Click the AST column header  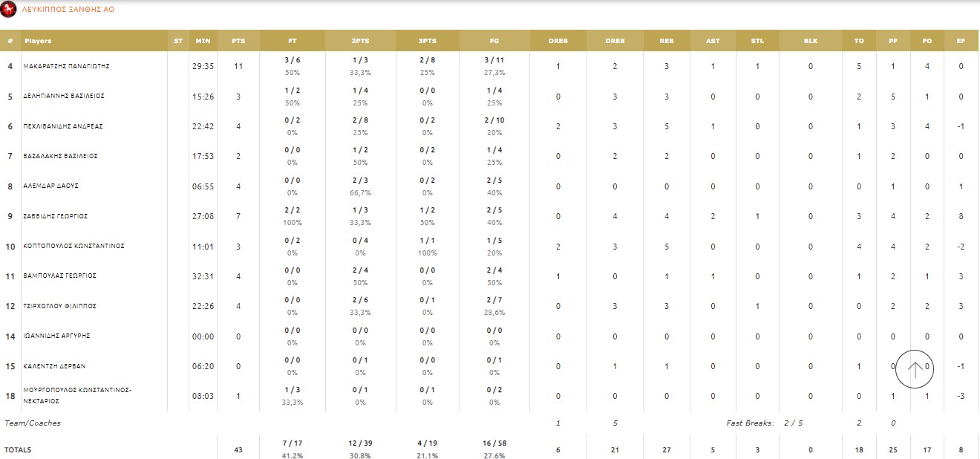point(713,41)
